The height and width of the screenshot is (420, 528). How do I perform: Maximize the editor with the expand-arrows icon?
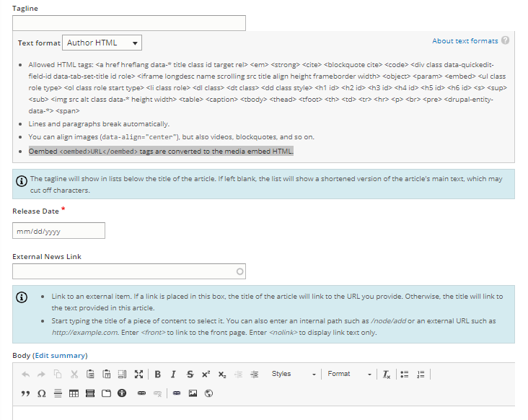(x=138, y=375)
